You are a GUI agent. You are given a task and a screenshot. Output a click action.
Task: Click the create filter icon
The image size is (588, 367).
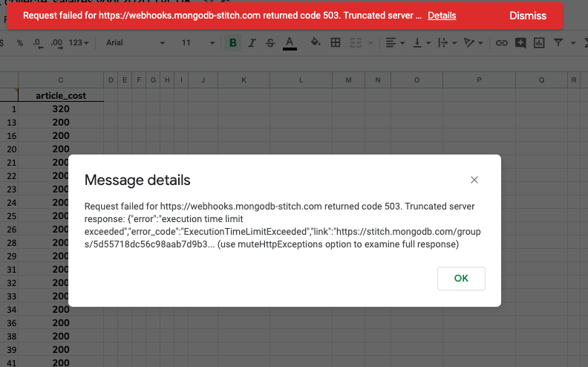(558, 43)
